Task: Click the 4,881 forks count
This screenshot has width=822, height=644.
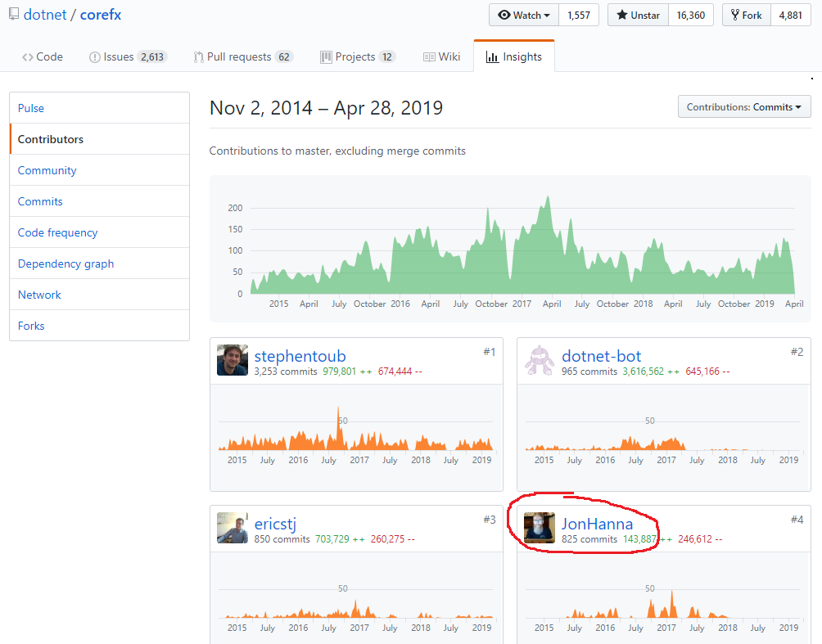Action: click(x=791, y=15)
